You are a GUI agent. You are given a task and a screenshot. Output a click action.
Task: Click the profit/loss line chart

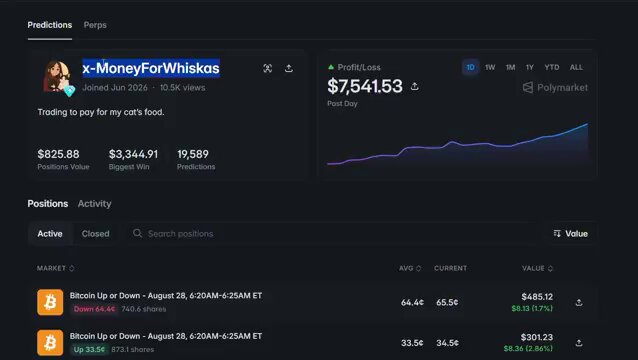pyautogui.click(x=457, y=144)
